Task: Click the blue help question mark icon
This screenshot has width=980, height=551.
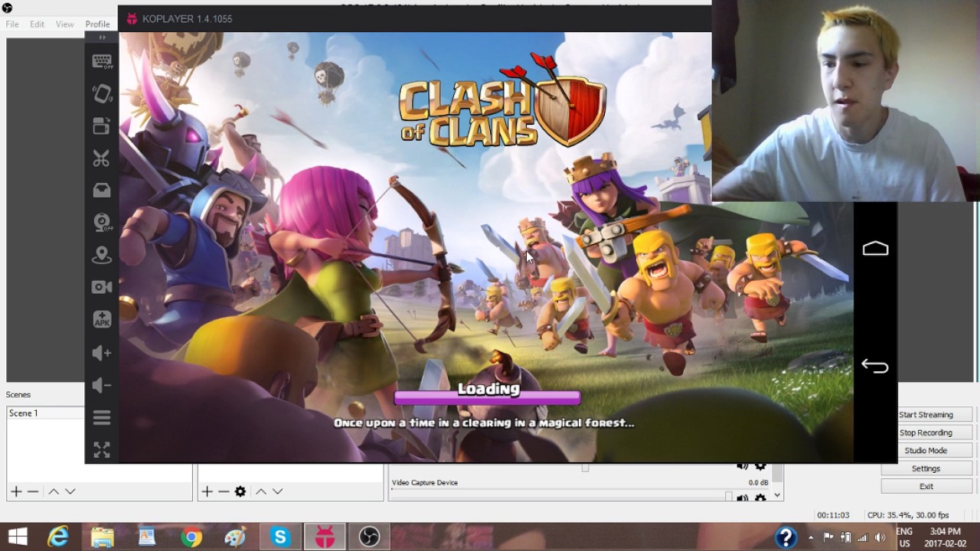Action: point(786,537)
